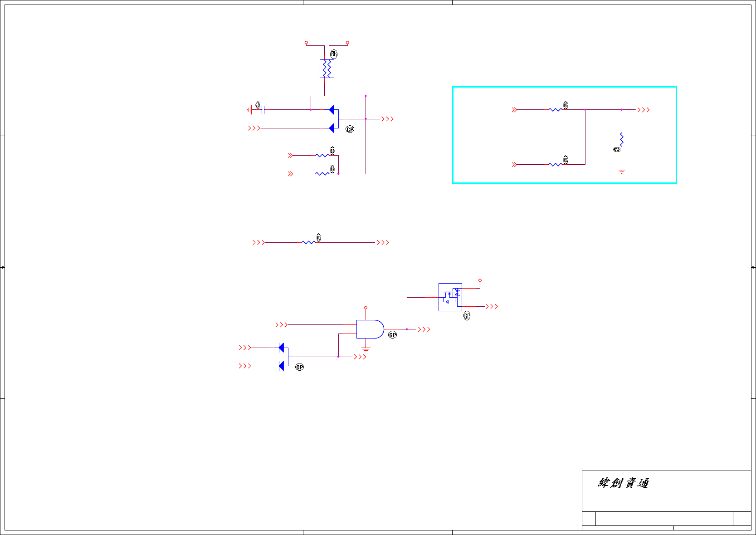756x535 pixels.
Task: Select the output port inside the cyan box
Action: 644,110
